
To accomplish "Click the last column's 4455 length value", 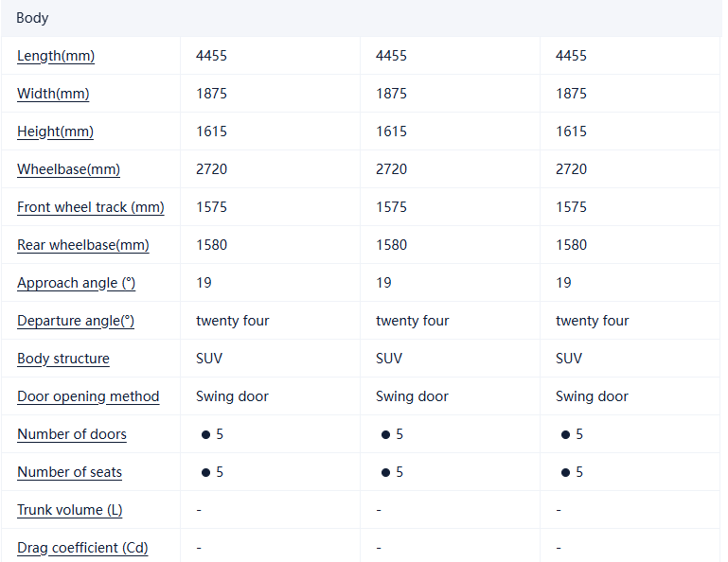I will pyautogui.click(x=571, y=56).
